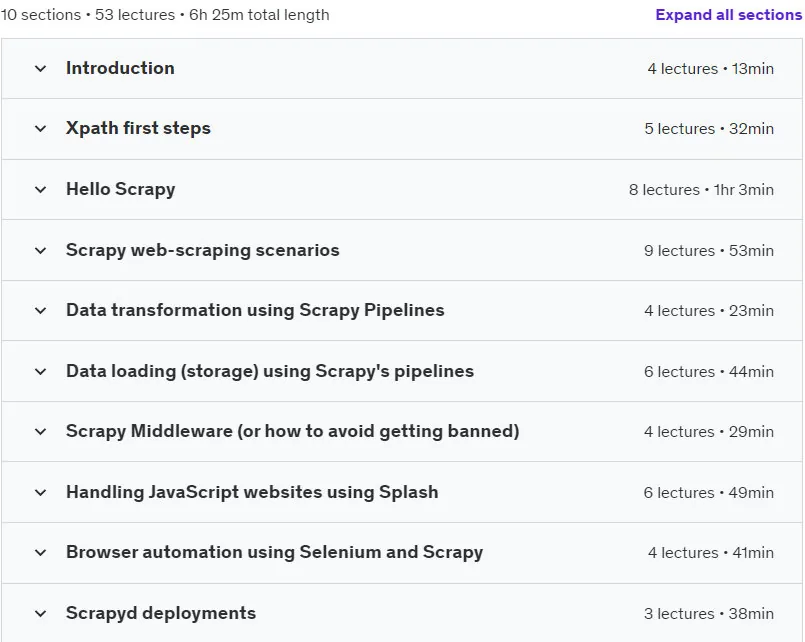The width and height of the screenshot is (805, 642).
Task: Select the Scrapyd deployments title
Action: click(x=161, y=613)
